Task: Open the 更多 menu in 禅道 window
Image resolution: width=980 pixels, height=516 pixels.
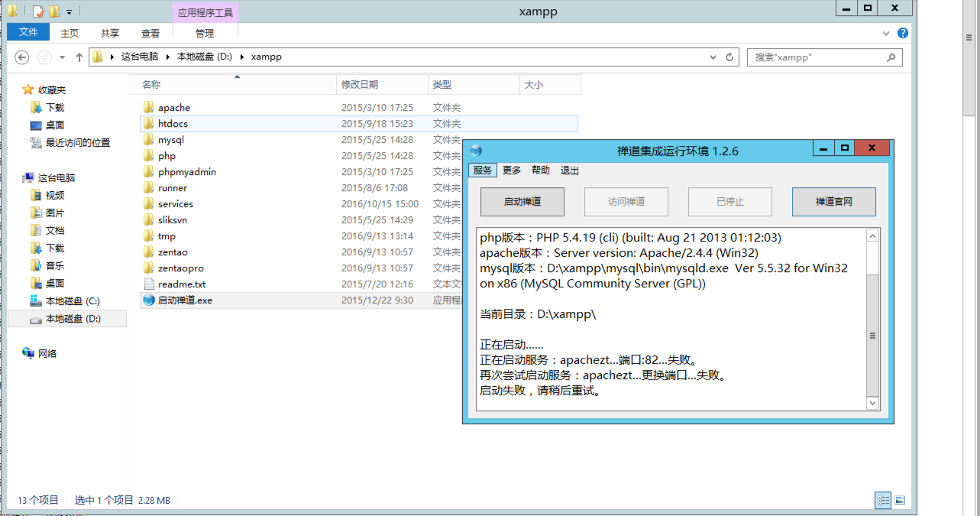Action: tap(512, 170)
